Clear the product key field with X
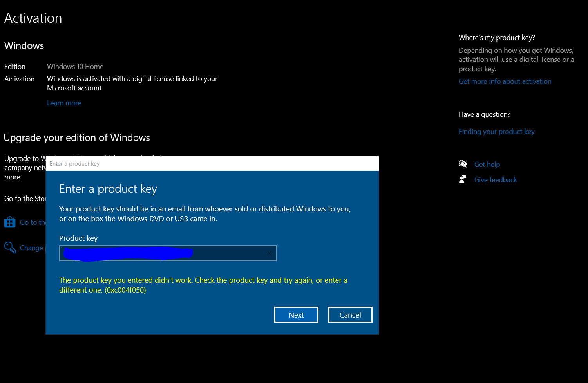588x383 pixels. click(269, 253)
